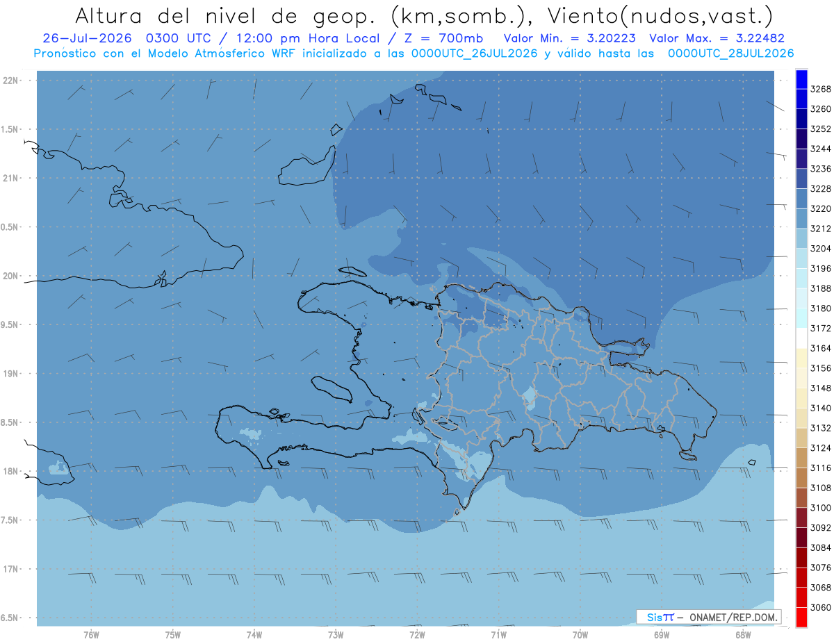834x644 pixels.
Task: Click legend value 3092
Action: [x=821, y=527]
